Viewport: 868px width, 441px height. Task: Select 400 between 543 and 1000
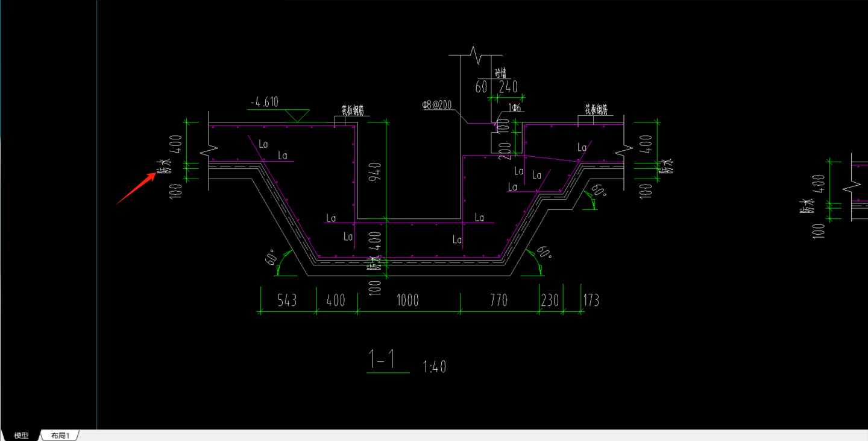click(x=336, y=300)
